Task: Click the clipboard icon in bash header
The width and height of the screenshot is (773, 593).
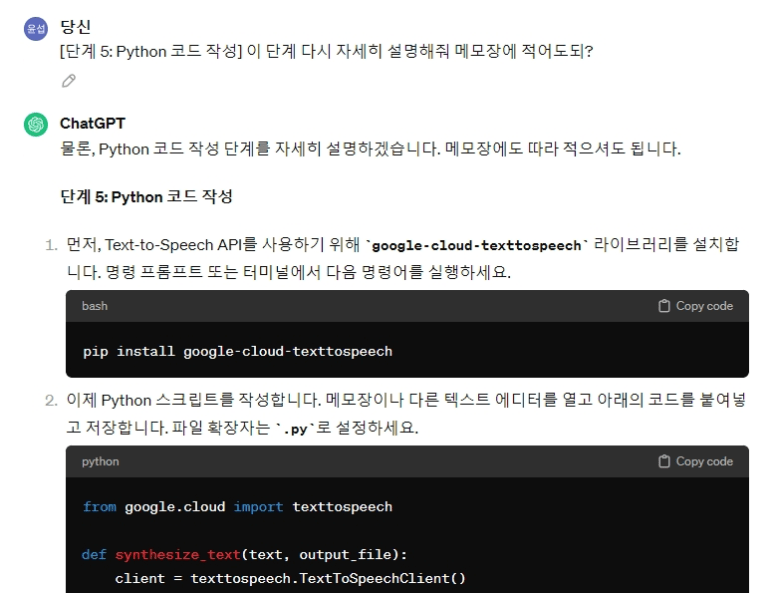Action: pyautogui.click(x=664, y=306)
